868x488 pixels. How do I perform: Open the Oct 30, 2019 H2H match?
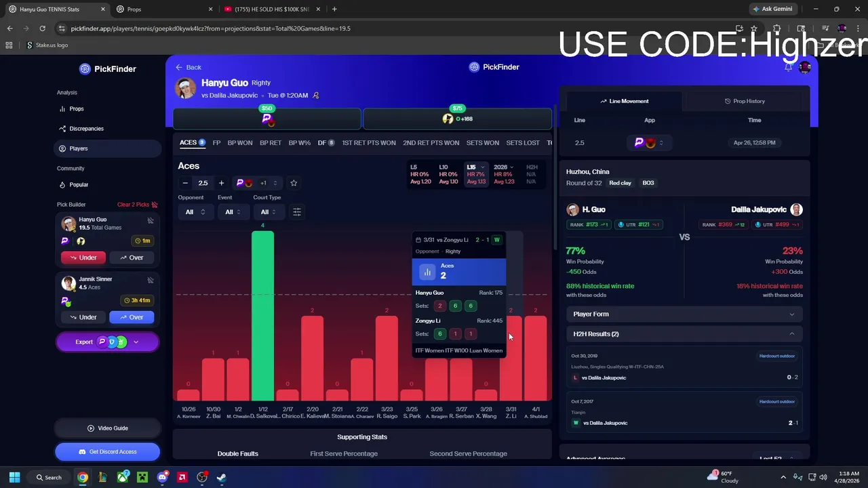[684, 367]
